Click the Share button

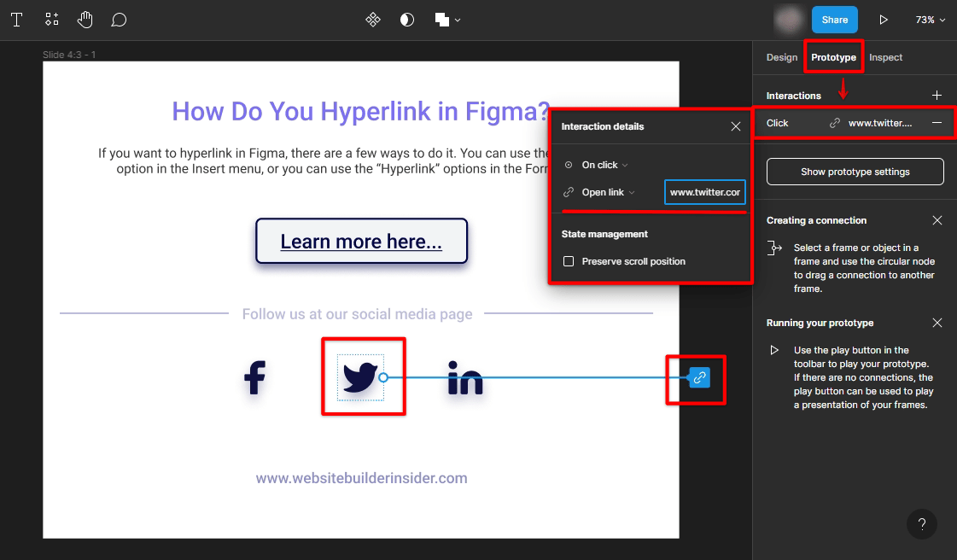tap(834, 19)
